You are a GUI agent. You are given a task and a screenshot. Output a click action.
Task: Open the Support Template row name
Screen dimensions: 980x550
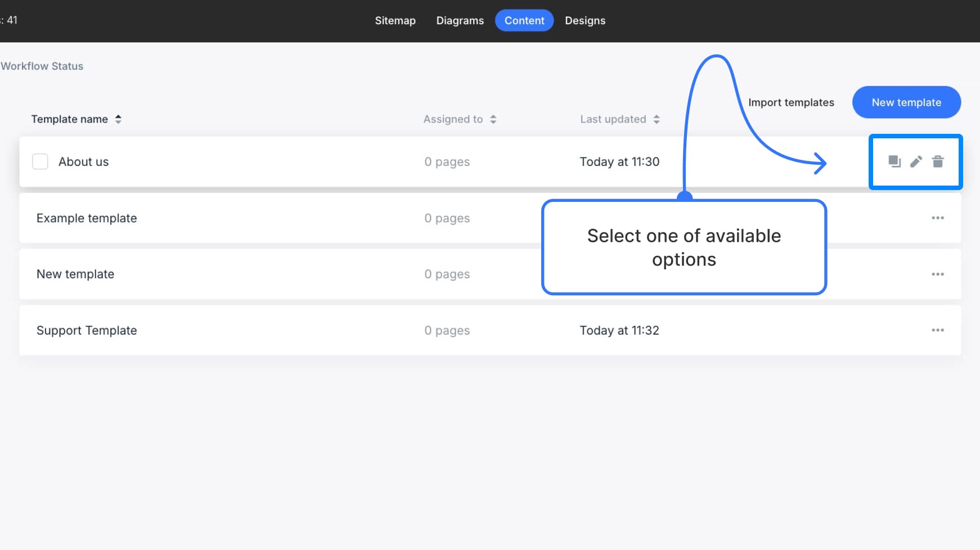pyautogui.click(x=87, y=331)
